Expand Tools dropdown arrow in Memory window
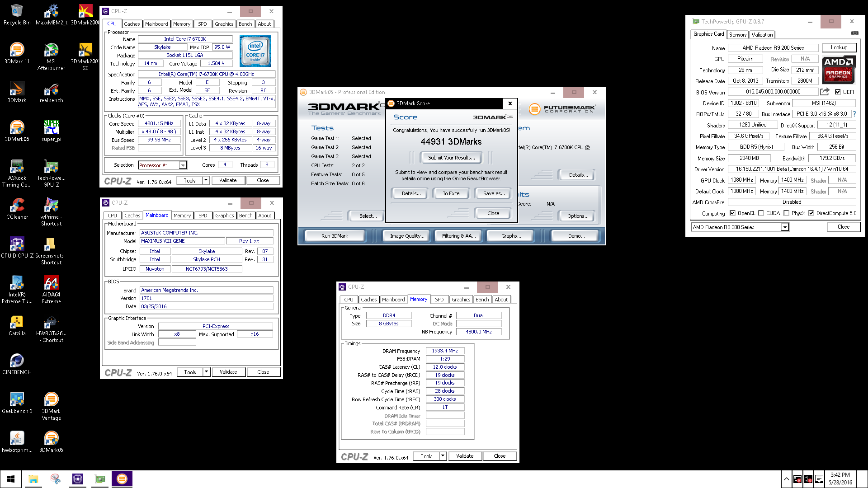868x488 pixels. coord(443,456)
